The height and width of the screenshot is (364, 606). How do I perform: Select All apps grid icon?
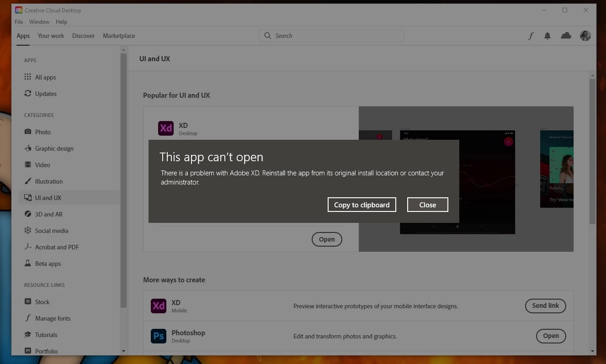(28, 77)
